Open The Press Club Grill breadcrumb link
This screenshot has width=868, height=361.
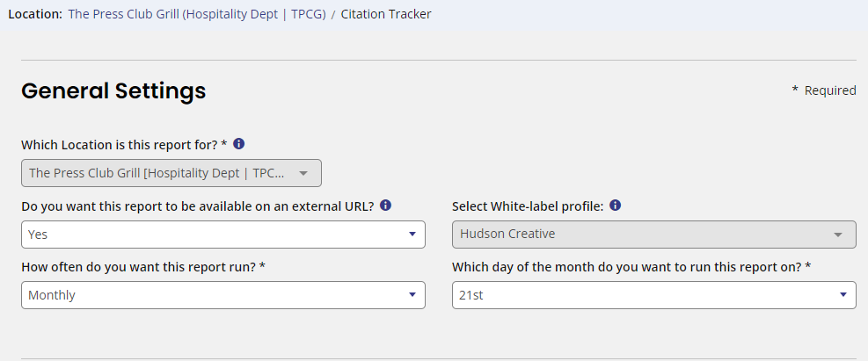tap(196, 14)
